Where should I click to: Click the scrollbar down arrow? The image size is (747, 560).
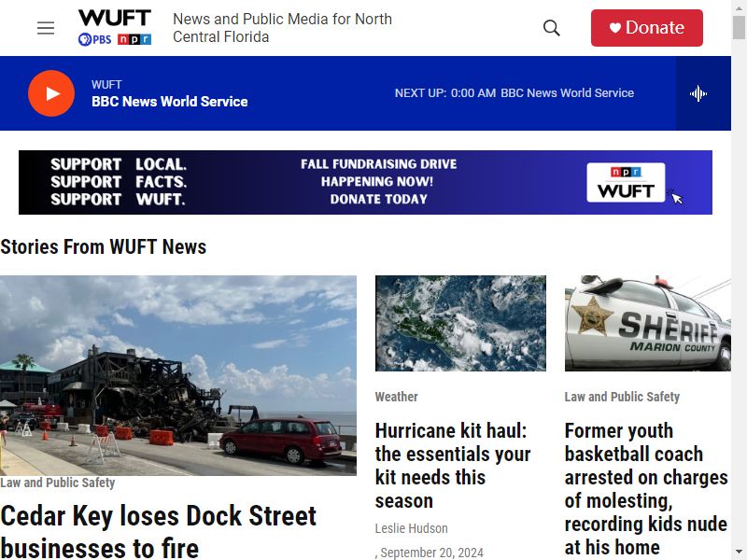tap(739, 553)
